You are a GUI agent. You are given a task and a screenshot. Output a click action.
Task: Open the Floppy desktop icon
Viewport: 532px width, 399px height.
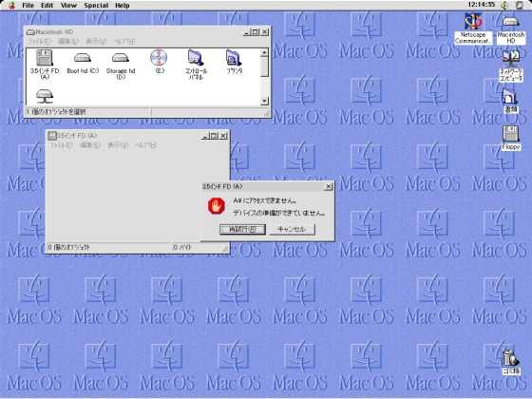point(511,134)
